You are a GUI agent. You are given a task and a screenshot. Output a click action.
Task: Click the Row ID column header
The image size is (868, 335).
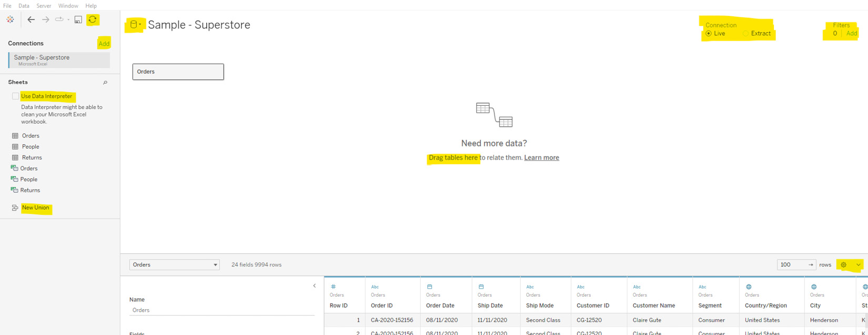pyautogui.click(x=339, y=306)
